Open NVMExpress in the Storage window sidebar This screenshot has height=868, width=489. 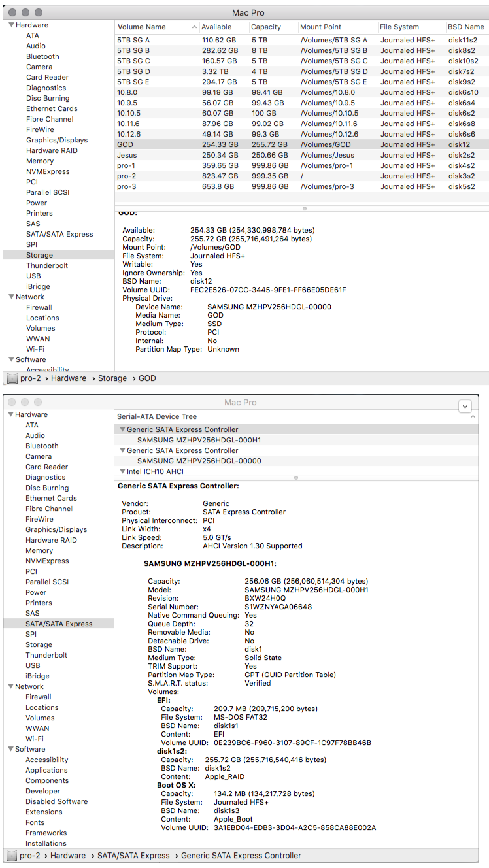(48, 171)
